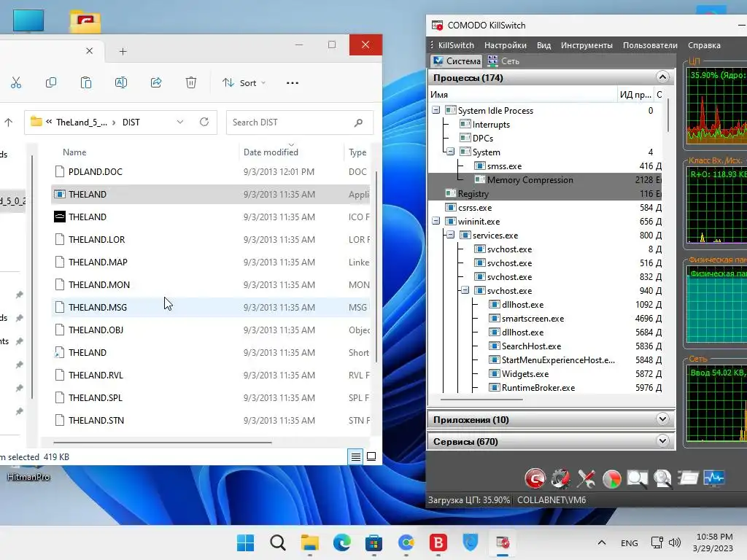Open the screwdriver and wrench tools icon
The width and height of the screenshot is (747, 560).
point(586,478)
